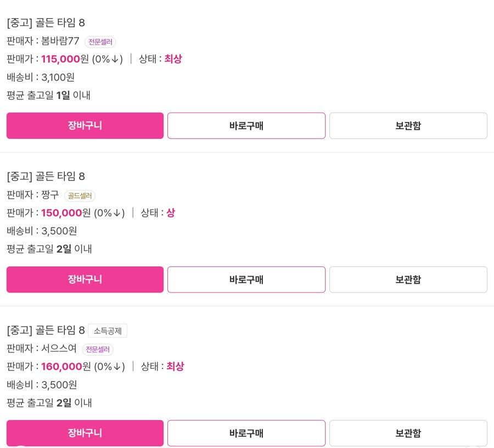Click 장바구니 on 서으스여's listing
This screenshot has height=448, width=494.
tap(85, 433)
